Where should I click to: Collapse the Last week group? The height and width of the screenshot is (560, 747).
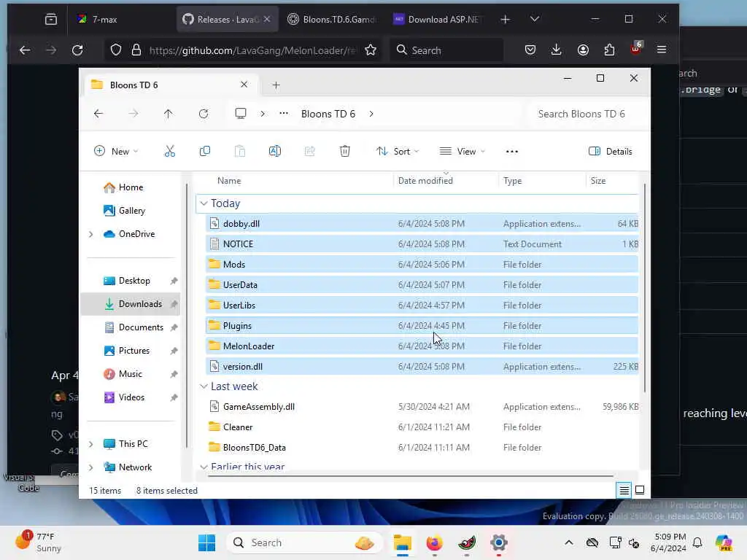204,386
